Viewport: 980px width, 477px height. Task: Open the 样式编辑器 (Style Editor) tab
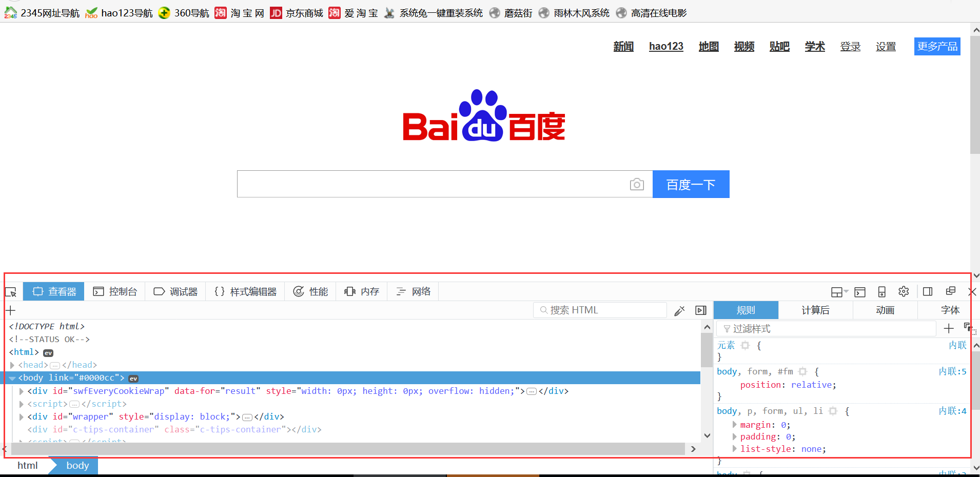coord(245,291)
